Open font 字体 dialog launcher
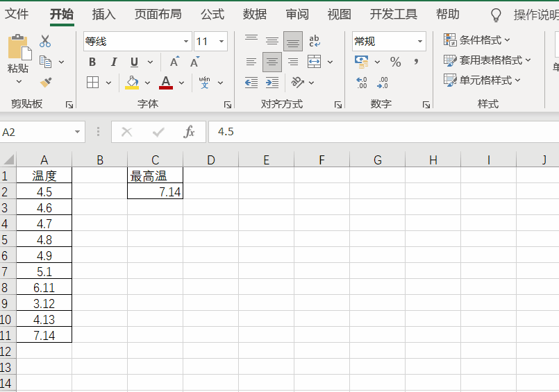 (228, 105)
